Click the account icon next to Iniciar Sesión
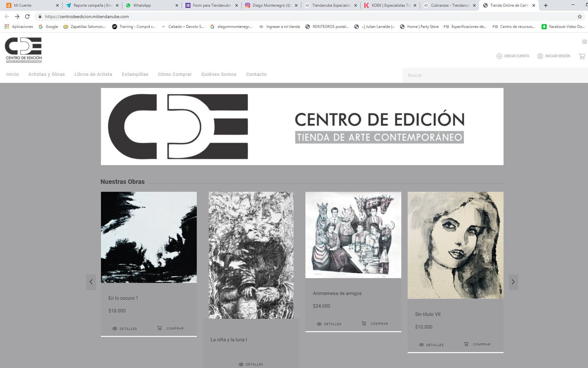 tap(540, 56)
